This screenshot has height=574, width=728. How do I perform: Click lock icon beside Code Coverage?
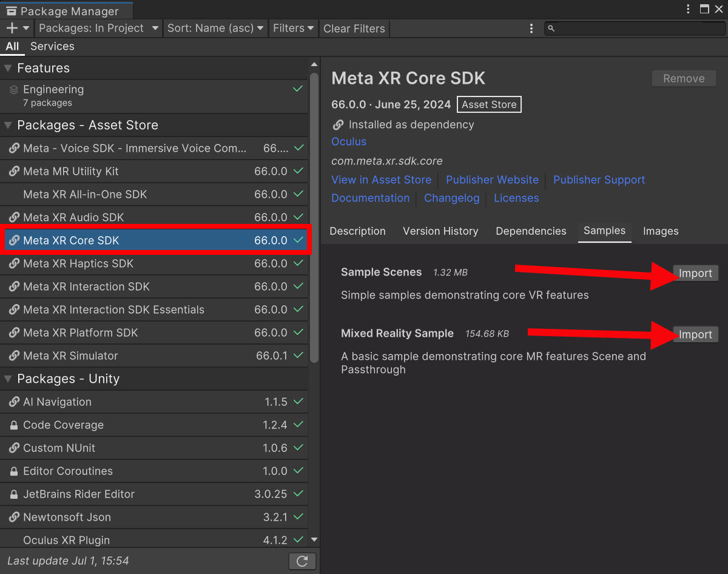click(14, 425)
